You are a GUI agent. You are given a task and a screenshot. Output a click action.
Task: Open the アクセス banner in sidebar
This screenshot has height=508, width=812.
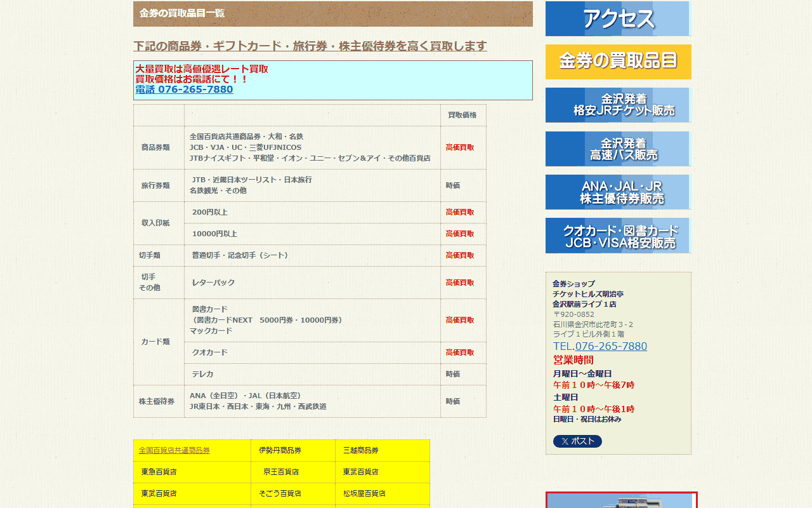(618, 18)
